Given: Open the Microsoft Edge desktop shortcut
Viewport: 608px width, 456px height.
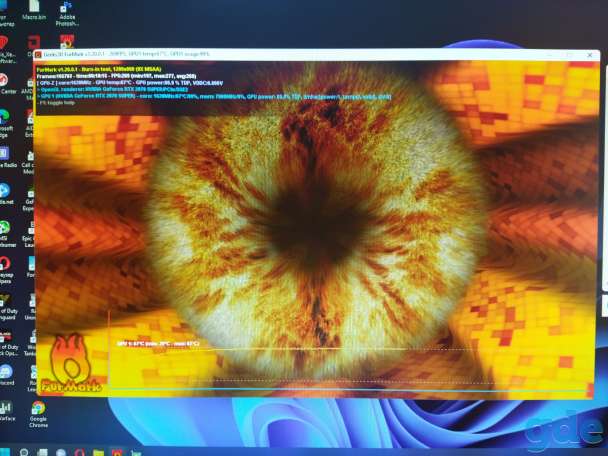Looking at the screenshot, I should 7,124.
